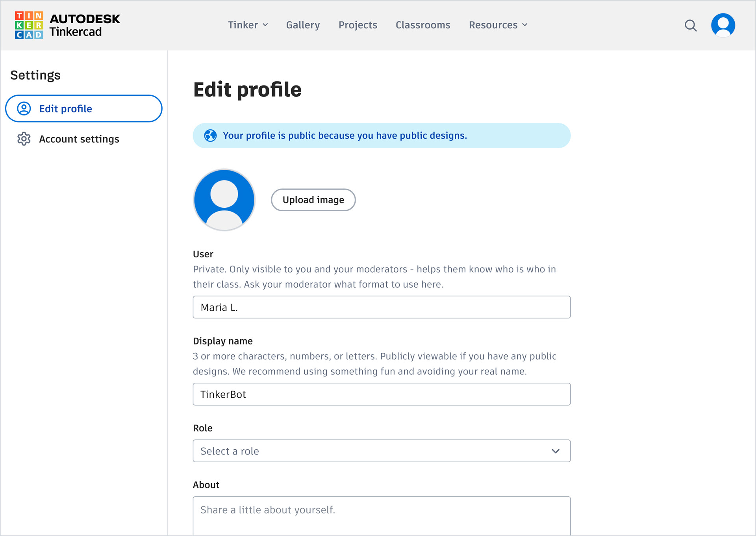The height and width of the screenshot is (536, 756).
Task: Navigate to Classrooms
Action: tap(422, 25)
